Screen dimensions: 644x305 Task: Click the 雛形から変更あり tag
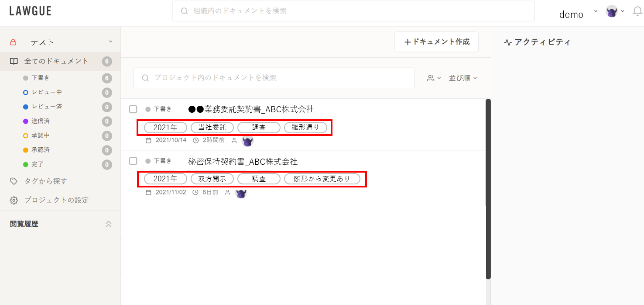click(x=322, y=179)
